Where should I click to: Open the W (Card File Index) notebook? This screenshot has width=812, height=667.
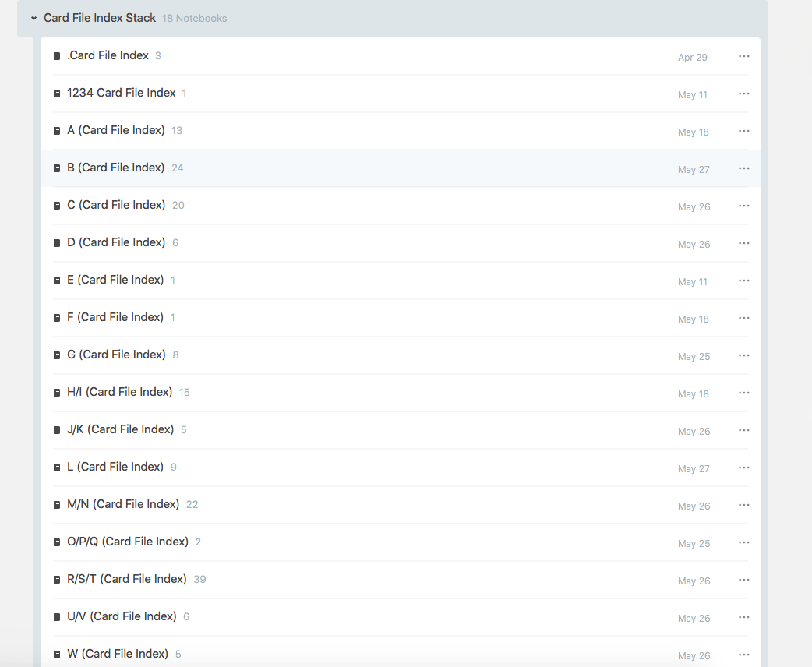click(118, 654)
